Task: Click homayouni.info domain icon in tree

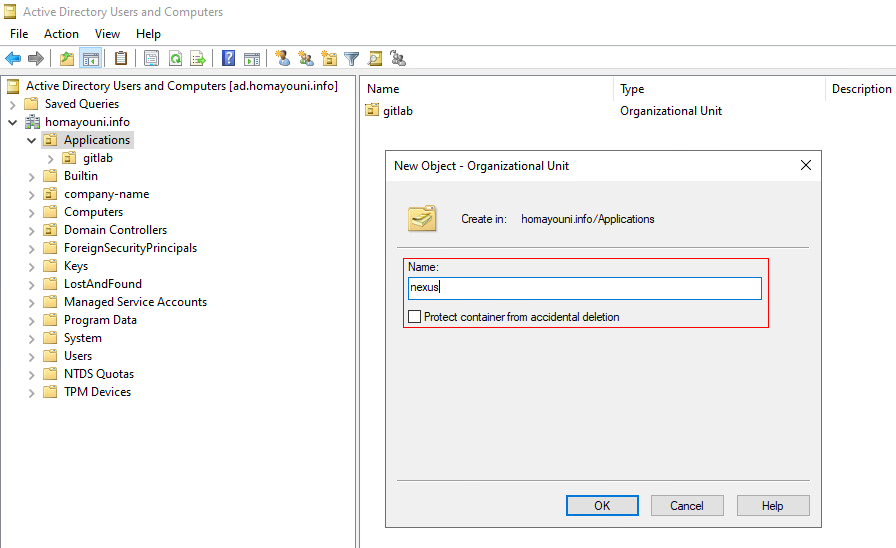Action: click(33, 122)
